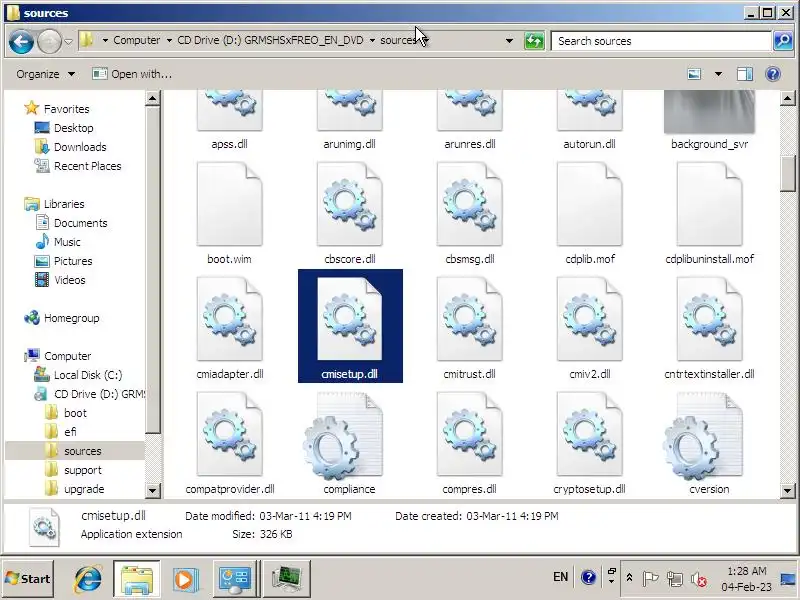800x600 pixels.
Task: Open the Start menu
Action: coord(28,578)
